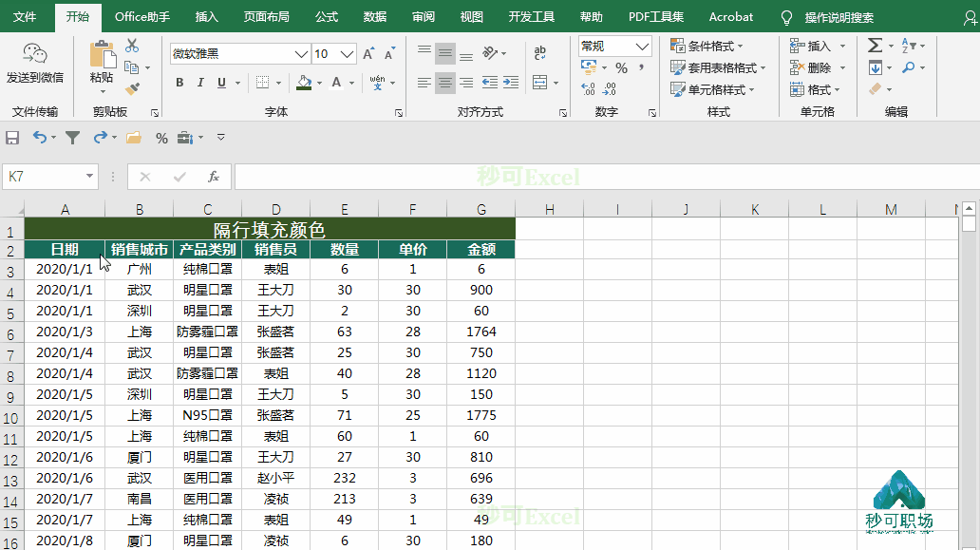Increase indent icon
Image resolution: width=980 pixels, height=550 pixels.
(511, 83)
